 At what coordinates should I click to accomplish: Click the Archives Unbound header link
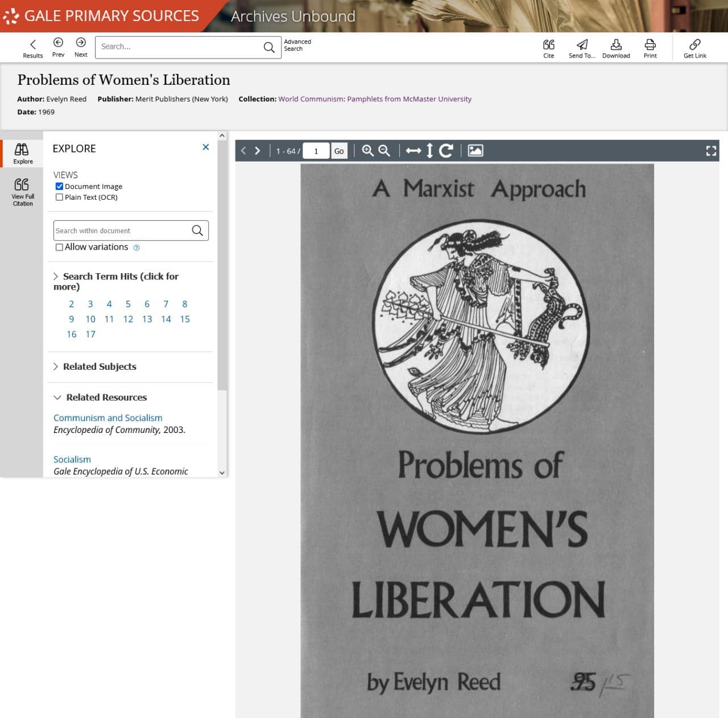[x=293, y=16]
